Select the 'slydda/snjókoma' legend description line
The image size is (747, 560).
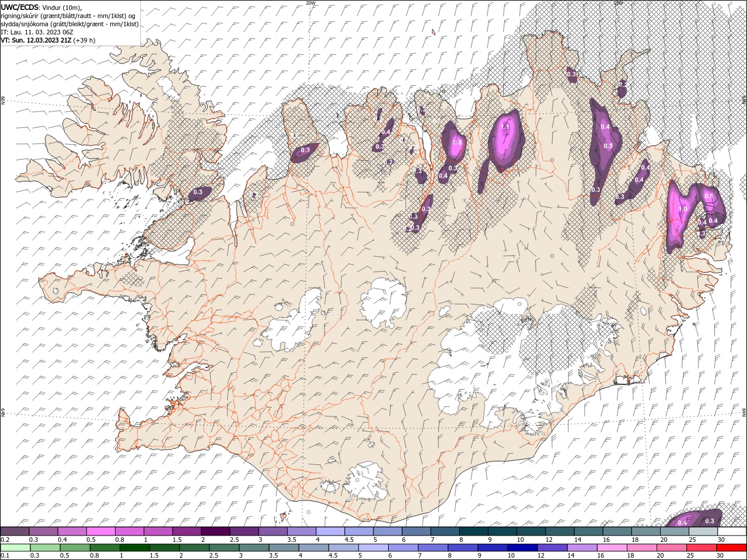coord(69,24)
